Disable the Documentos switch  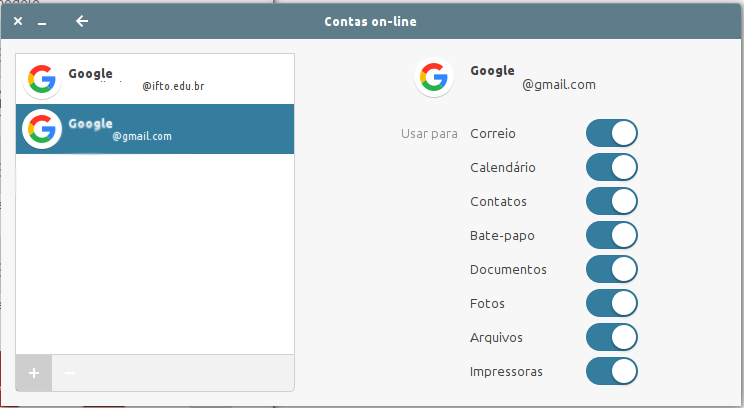tap(612, 269)
